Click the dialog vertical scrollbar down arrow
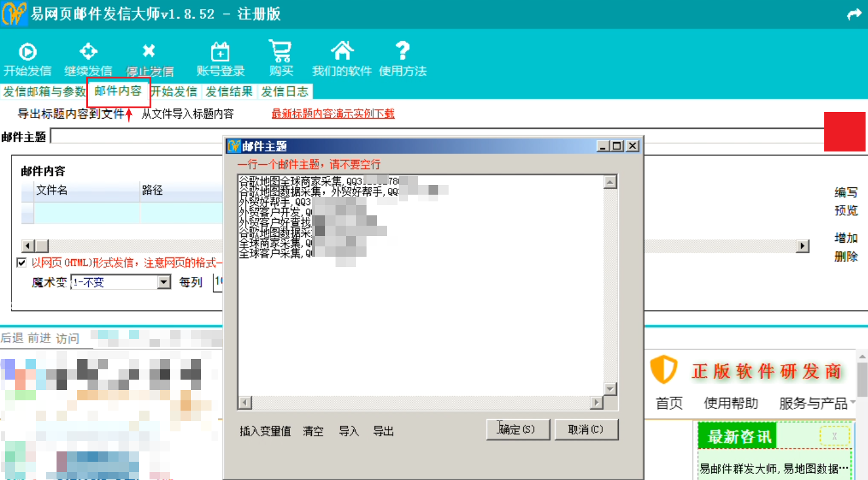 click(x=610, y=389)
